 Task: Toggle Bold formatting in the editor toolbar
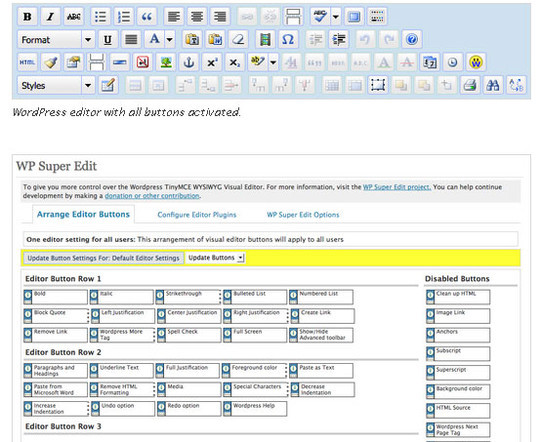tap(27, 16)
